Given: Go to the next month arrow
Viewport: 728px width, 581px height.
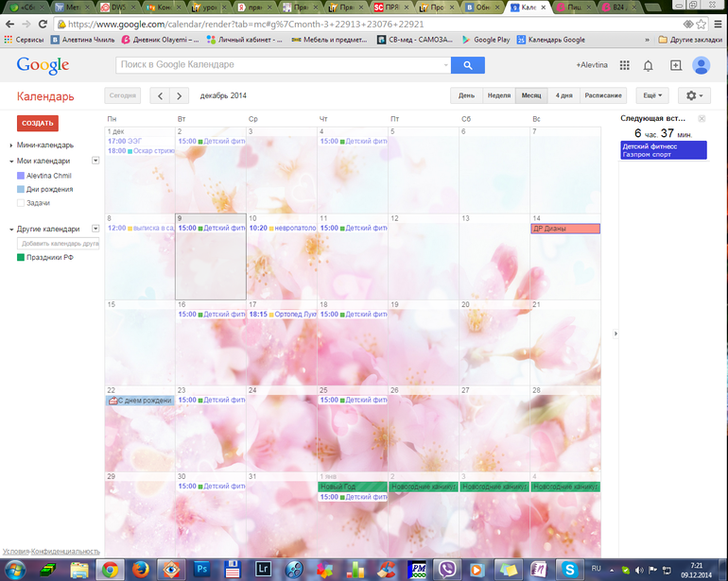Looking at the screenshot, I should coord(179,95).
